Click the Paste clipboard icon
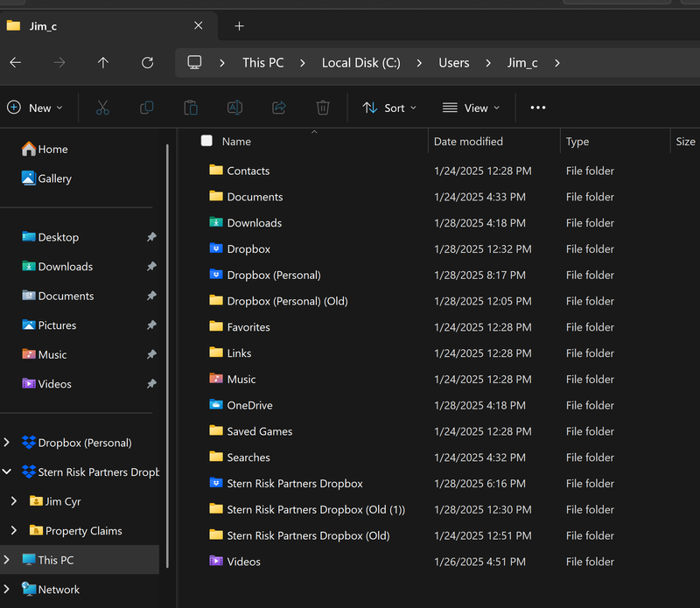 tap(191, 108)
